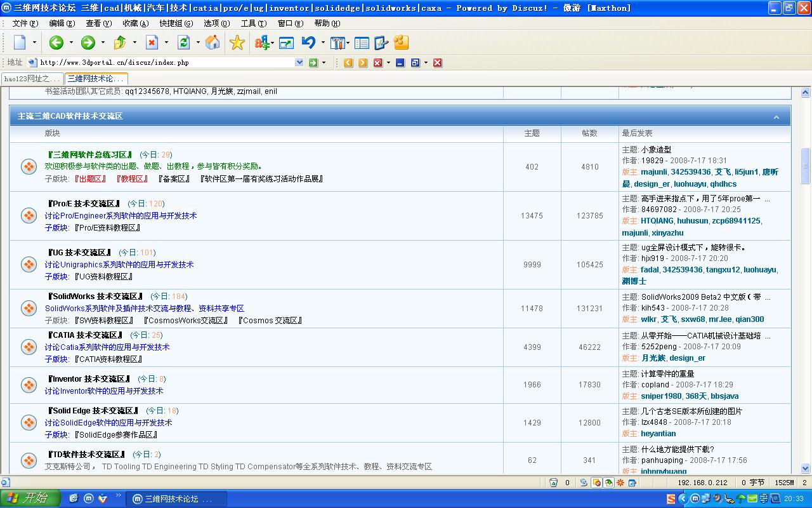
Task: Open the Back button history dropdown
Action: point(71,43)
